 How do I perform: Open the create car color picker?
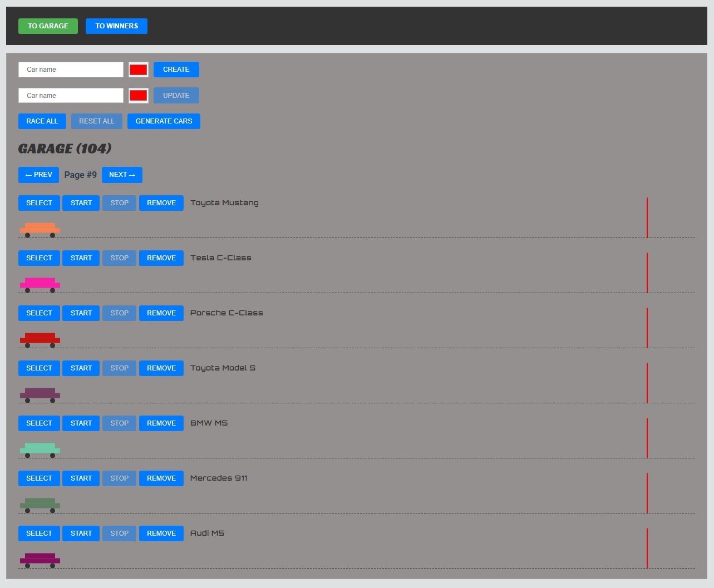pos(139,70)
